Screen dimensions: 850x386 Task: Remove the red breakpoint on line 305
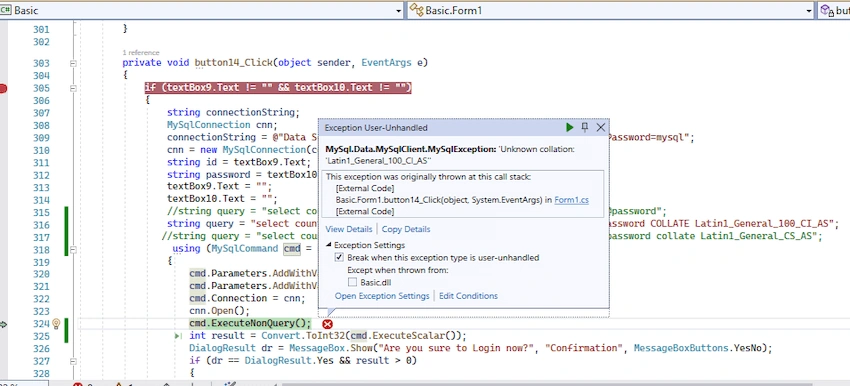click(3, 88)
